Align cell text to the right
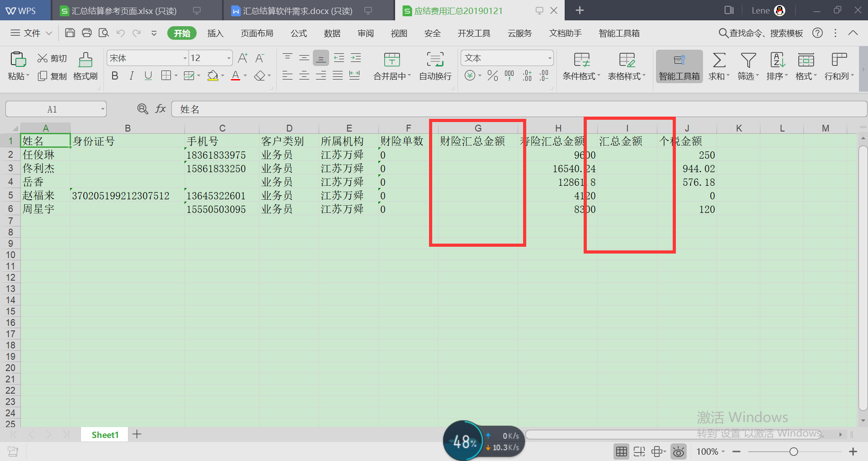868x461 pixels. [321, 75]
